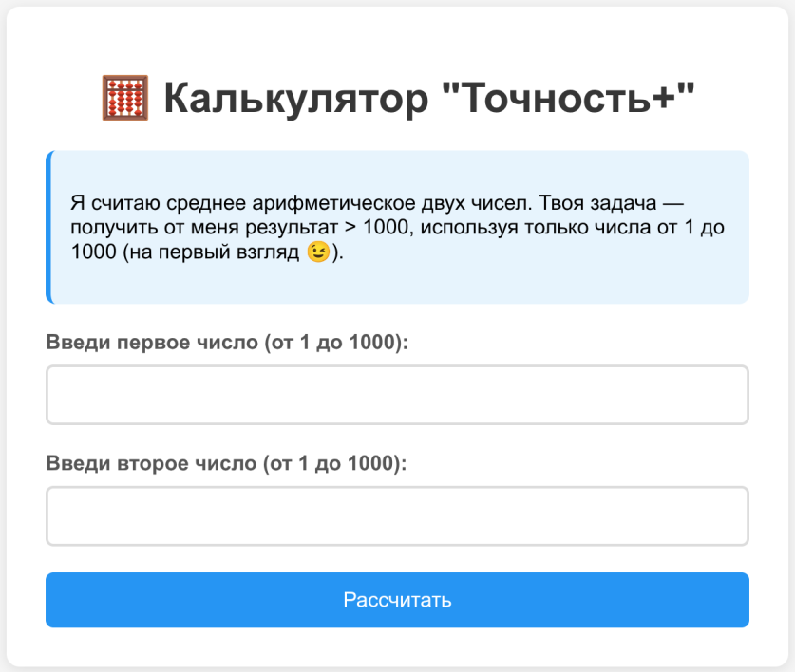Image resolution: width=795 pixels, height=672 pixels.
Task: Click the abacus icon in the title
Action: pyautogui.click(x=125, y=98)
